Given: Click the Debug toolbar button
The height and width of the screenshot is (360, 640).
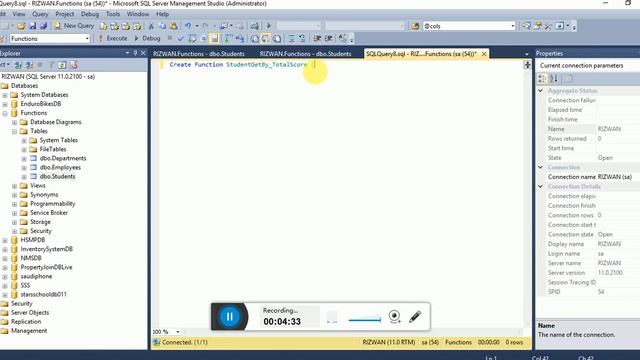Looking at the screenshot, I should (147, 38).
